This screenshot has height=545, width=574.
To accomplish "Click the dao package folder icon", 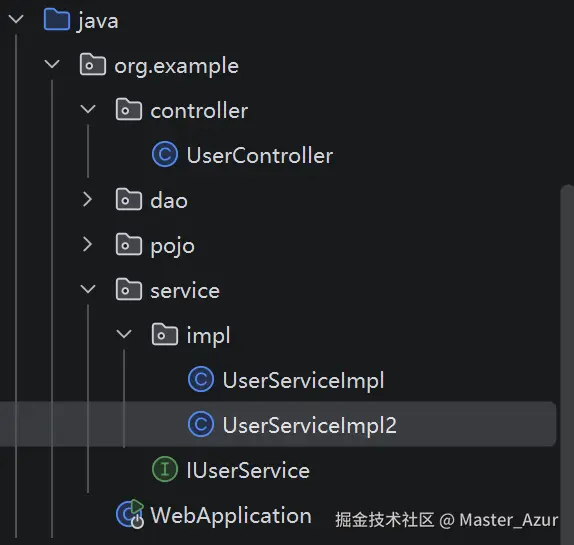I will coord(128,199).
